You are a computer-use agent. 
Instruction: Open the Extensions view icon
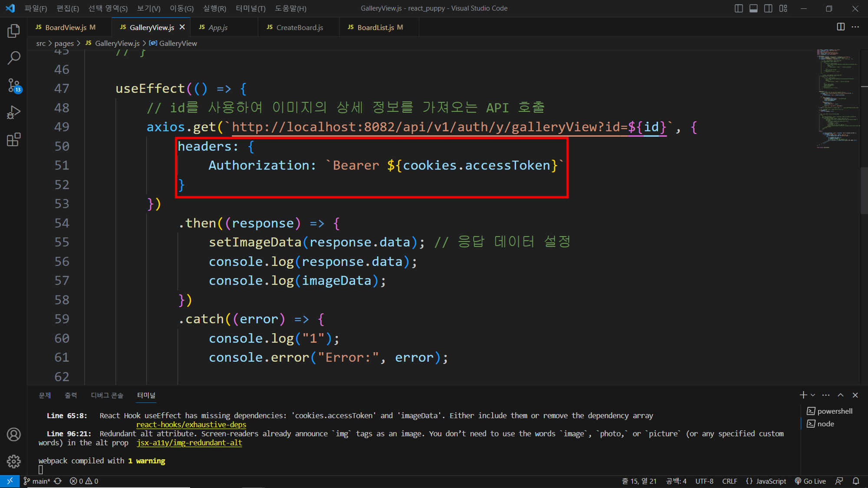(13, 140)
